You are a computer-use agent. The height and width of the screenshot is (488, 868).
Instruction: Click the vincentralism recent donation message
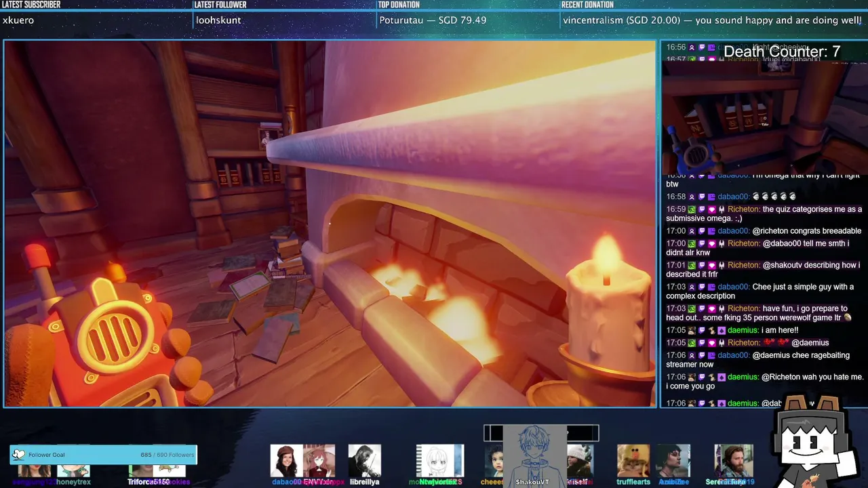coord(712,20)
